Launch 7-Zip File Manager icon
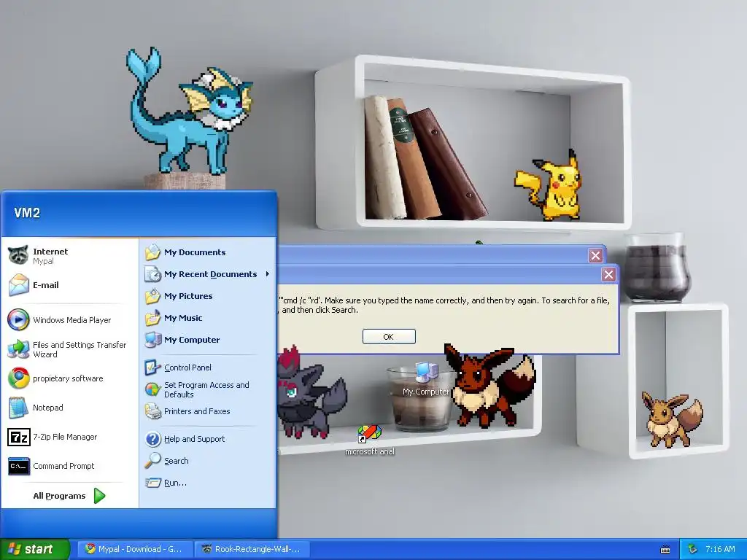The width and height of the screenshot is (747, 560). (18, 437)
